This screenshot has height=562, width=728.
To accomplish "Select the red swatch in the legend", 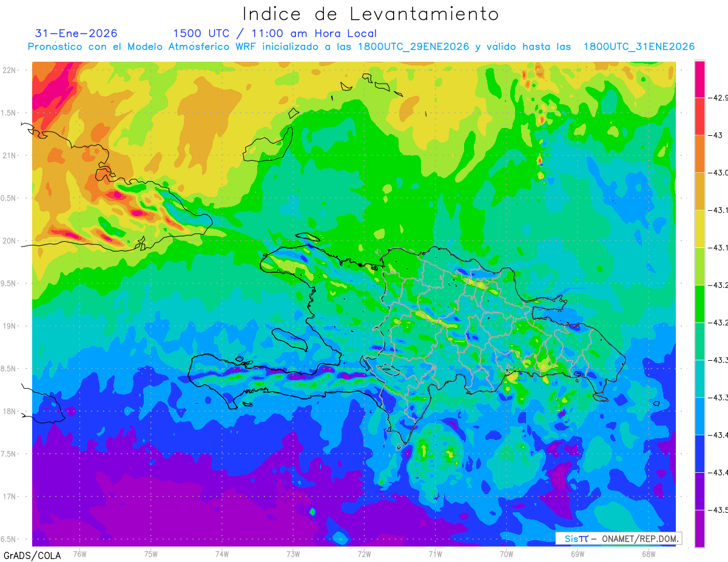I will [699, 116].
